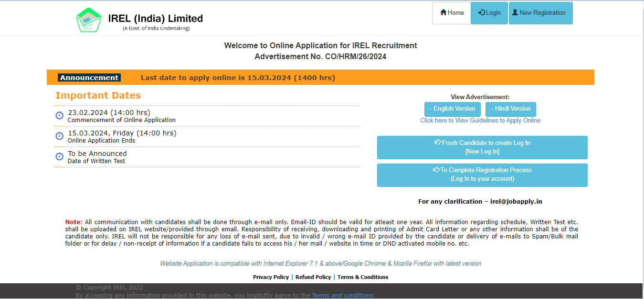Click 'IREL (India) Limited' header title
Viewport: 644px width, 299px height.
[x=156, y=19]
